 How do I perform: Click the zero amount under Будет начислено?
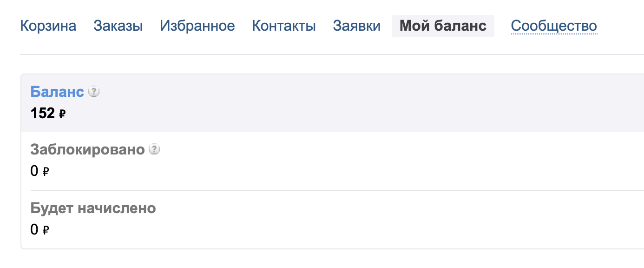(34, 229)
